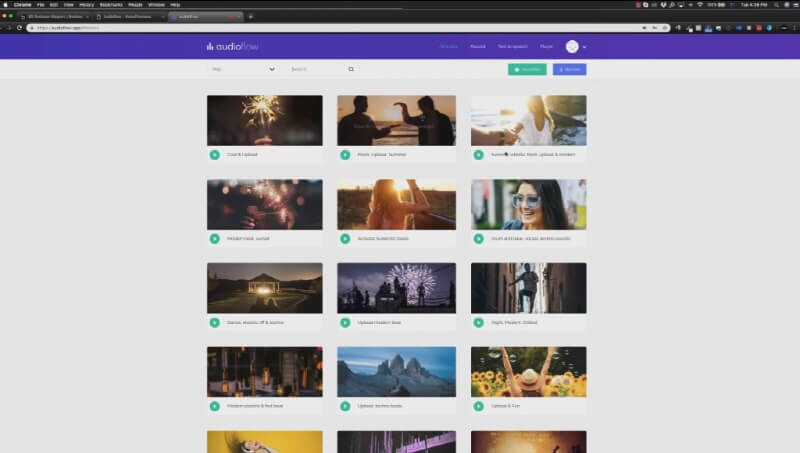Open the sunflower field thumbnail
The width and height of the screenshot is (800, 453).
pos(529,372)
